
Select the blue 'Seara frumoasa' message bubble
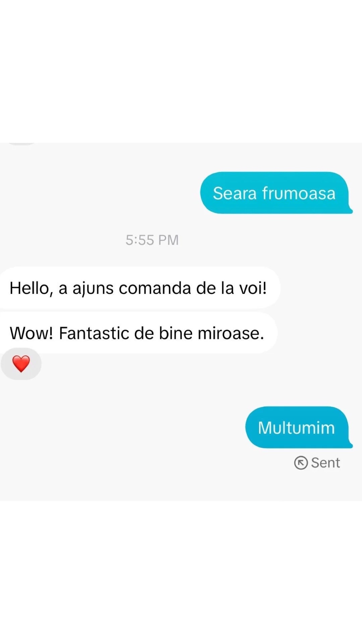pyautogui.click(x=276, y=193)
